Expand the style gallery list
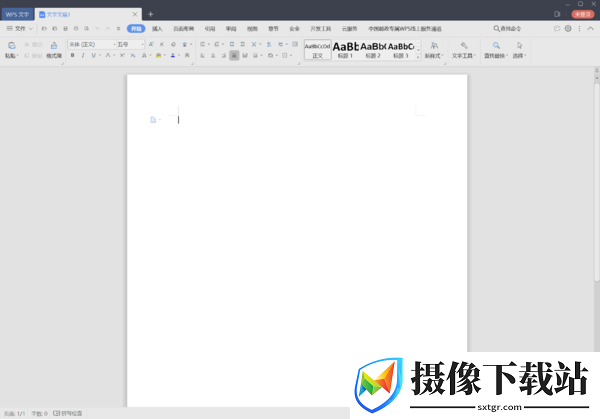This screenshot has height=419, width=600. 418,57
